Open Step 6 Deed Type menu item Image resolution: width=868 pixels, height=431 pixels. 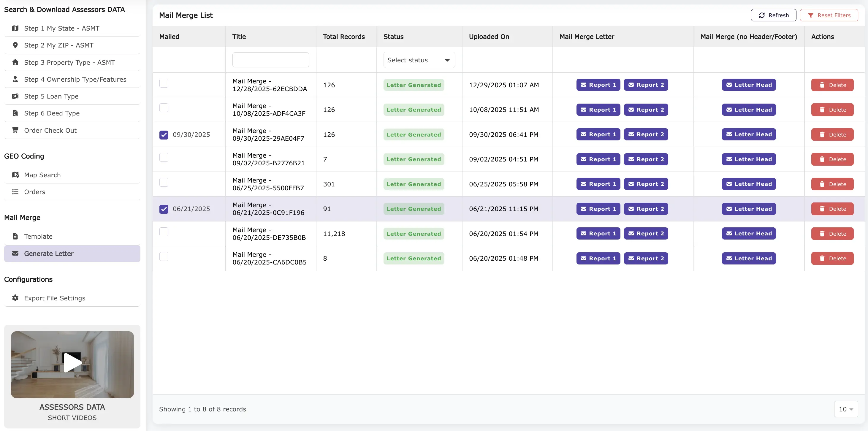(x=52, y=113)
